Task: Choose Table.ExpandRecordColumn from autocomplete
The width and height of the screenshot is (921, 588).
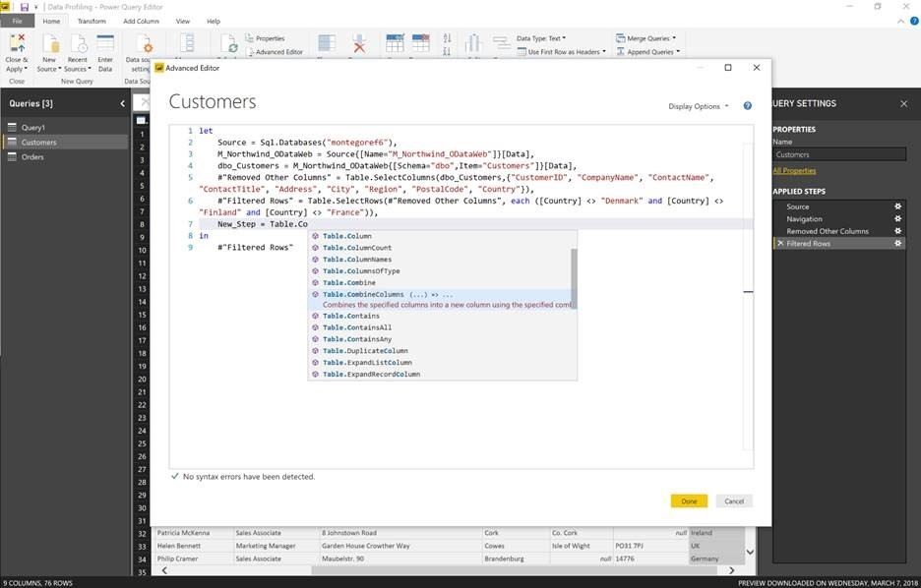Action: pyautogui.click(x=442, y=375)
